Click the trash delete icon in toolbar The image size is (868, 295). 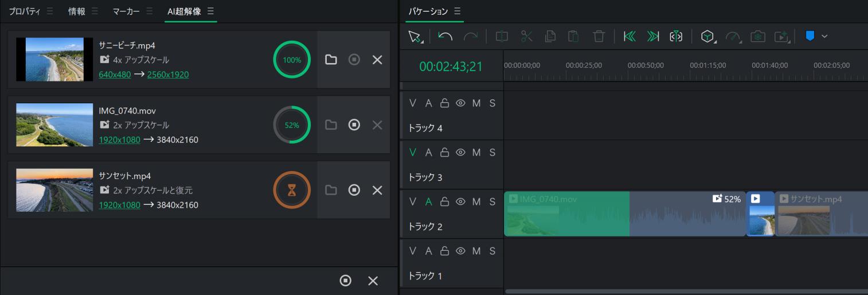click(x=599, y=37)
